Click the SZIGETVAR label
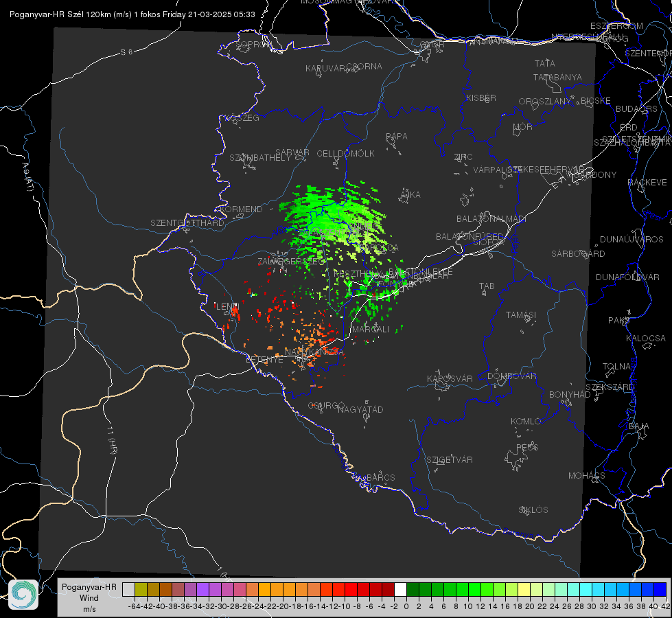672x618 pixels. 449,459
